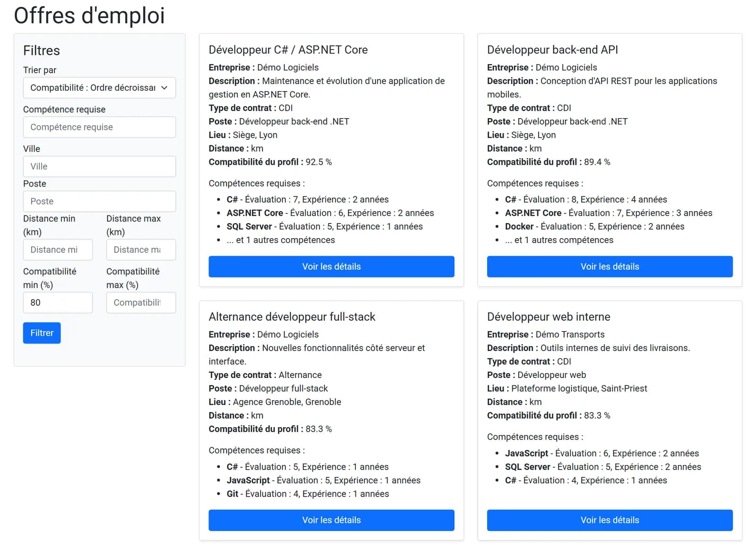
Task: Click the Docker skill requirement line
Action: [594, 226]
